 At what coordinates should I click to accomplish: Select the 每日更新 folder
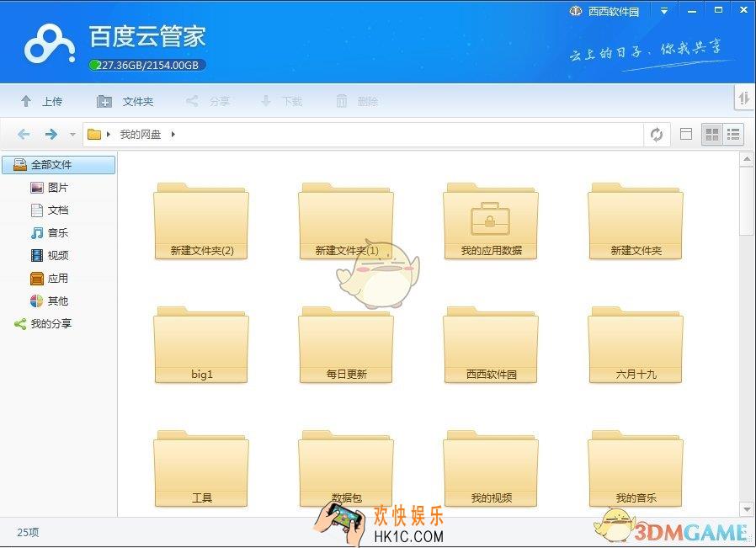coord(346,345)
